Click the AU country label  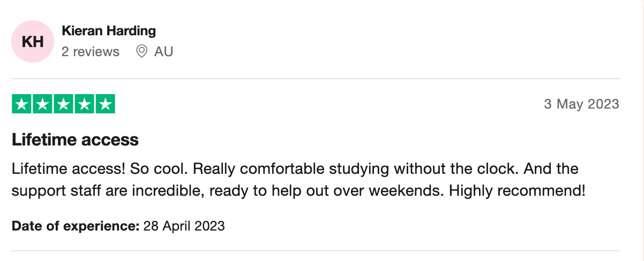coord(163,51)
